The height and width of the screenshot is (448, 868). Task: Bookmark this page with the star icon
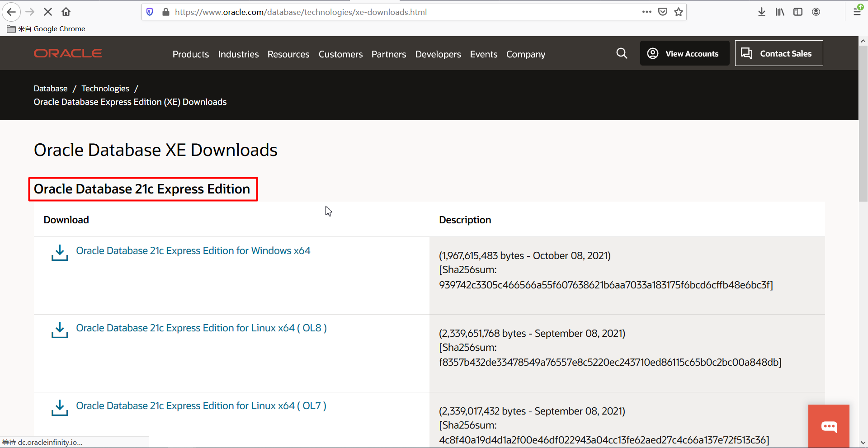tap(679, 12)
